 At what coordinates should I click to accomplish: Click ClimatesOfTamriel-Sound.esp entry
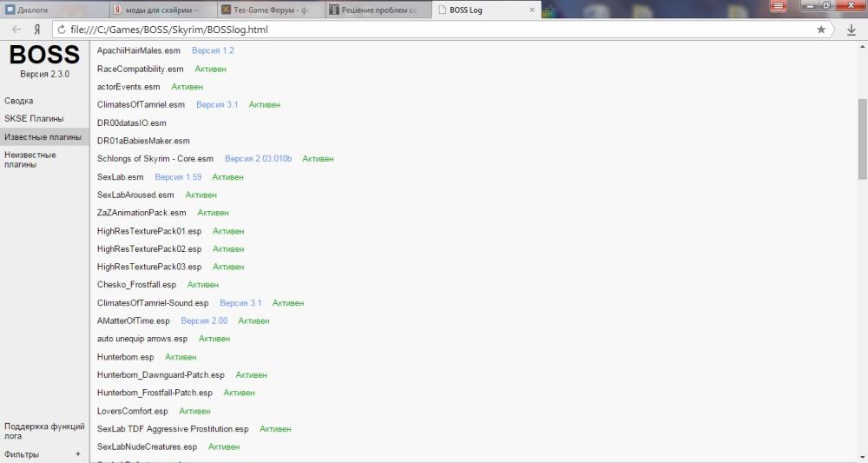click(152, 303)
